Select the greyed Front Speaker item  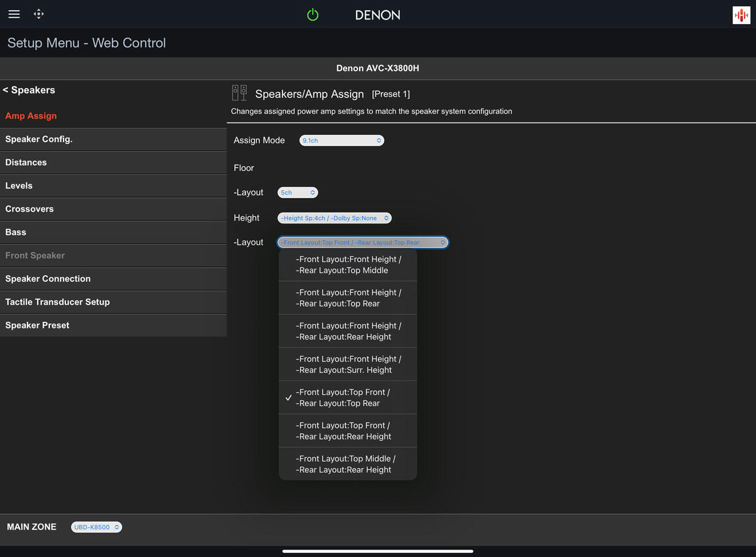click(113, 256)
